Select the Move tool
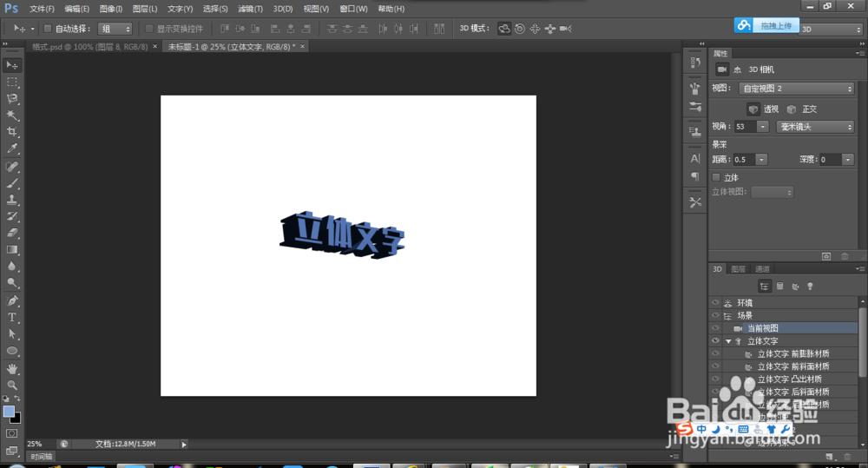This screenshot has width=868, height=468. [11, 65]
